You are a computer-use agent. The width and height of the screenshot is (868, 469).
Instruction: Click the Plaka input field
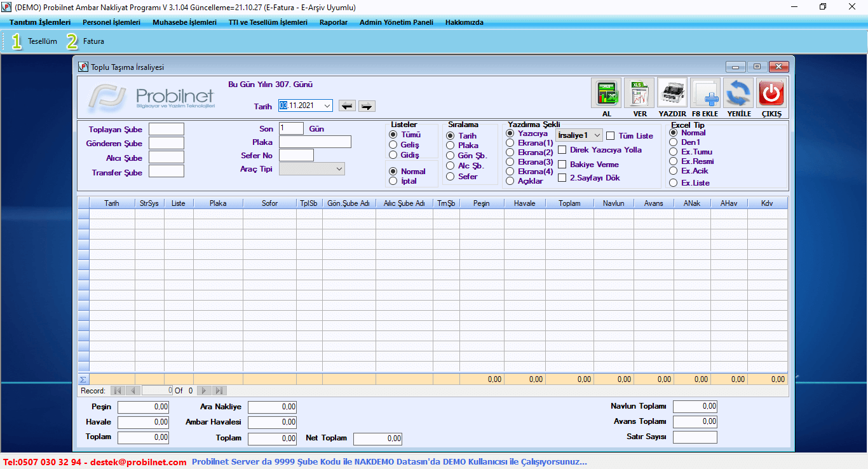(315, 142)
